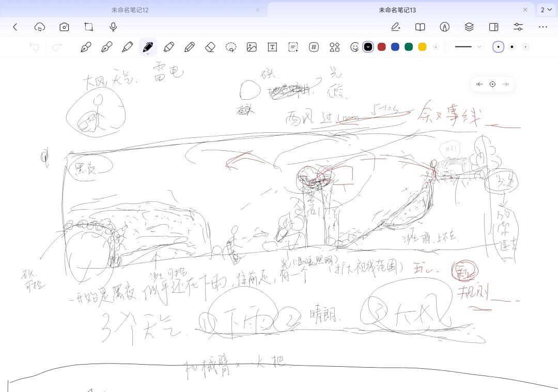Open the sticker emoji icon
558x392 pixels.
click(354, 47)
